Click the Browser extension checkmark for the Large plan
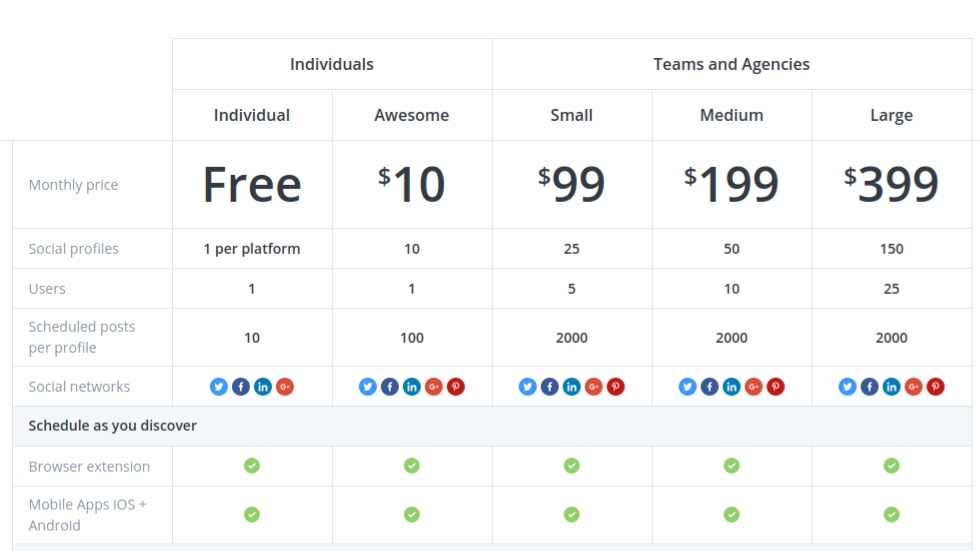Screen dimensions: 980x551 point(892,466)
